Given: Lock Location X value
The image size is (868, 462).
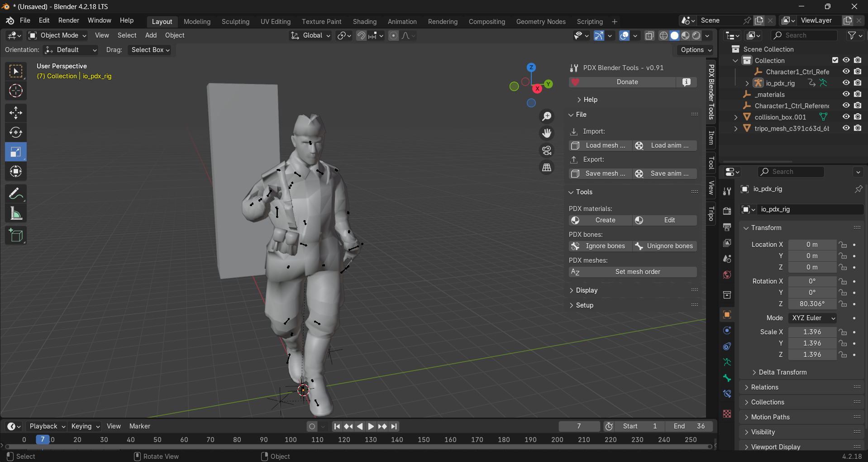Looking at the screenshot, I should pyautogui.click(x=843, y=245).
